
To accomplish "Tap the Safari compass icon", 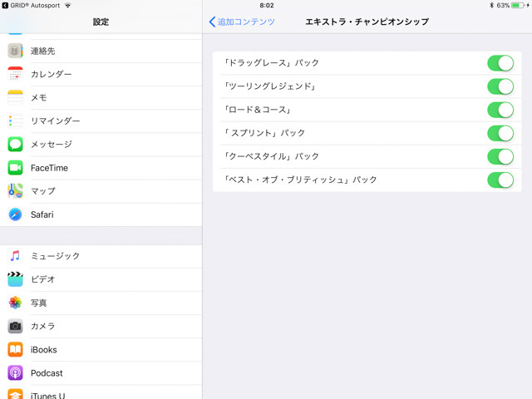I will coord(15,214).
